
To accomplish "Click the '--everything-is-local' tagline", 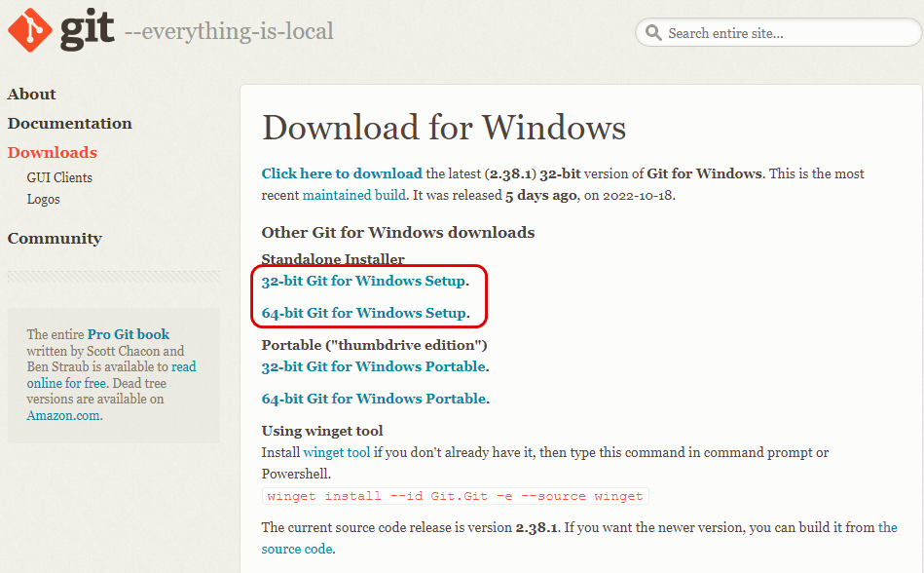I will (x=229, y=31).
